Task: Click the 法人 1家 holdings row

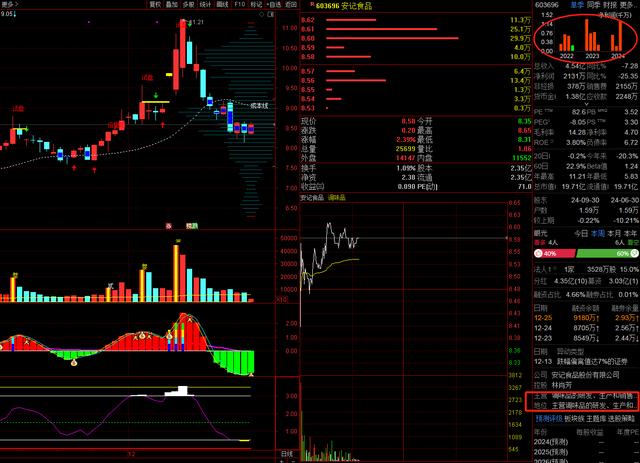Action: 586,269
